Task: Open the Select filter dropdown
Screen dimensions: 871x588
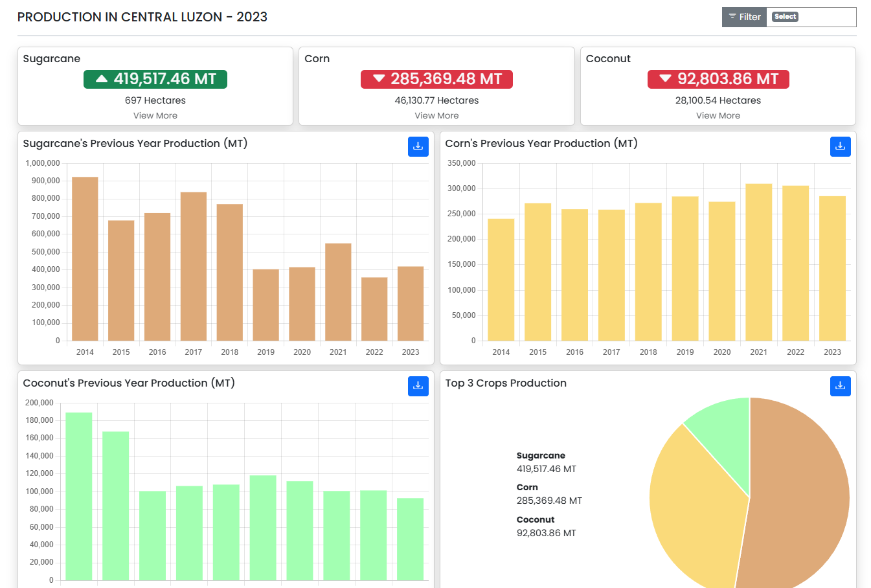Action: [x=811, y=17]
